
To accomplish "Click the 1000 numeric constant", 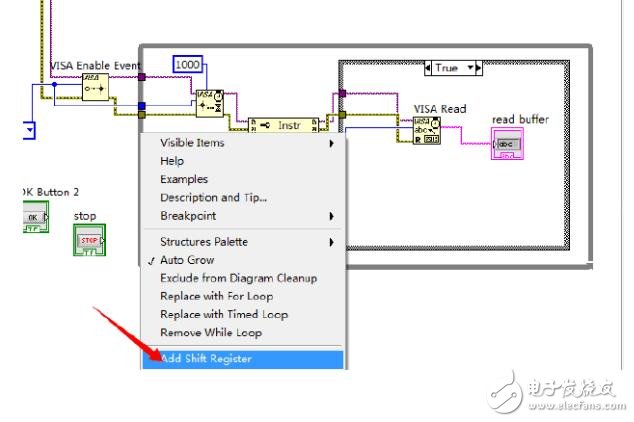I will tap(188, 64).
